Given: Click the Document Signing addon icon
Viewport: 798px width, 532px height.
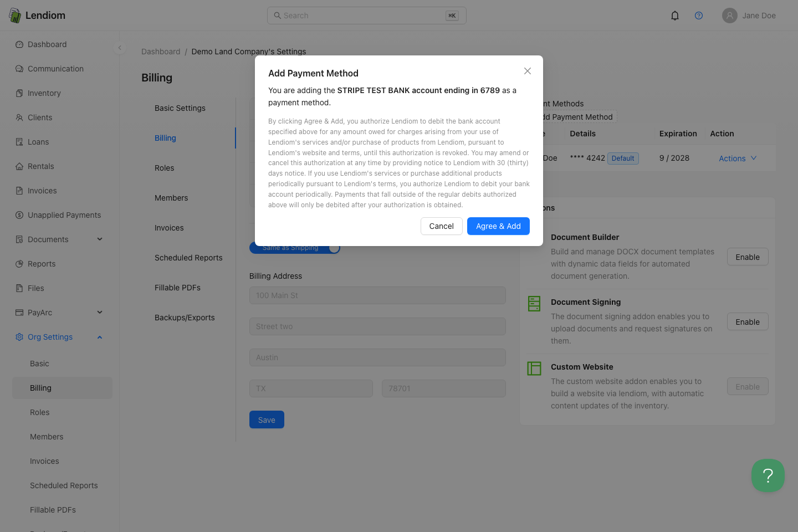Looking at the screenshot, I should point(534,304).
